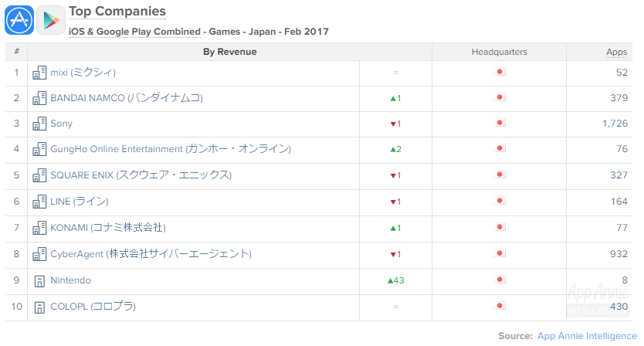Click the mixi company building icon
The height and width of the screenshot is (346, 644).
39,73
